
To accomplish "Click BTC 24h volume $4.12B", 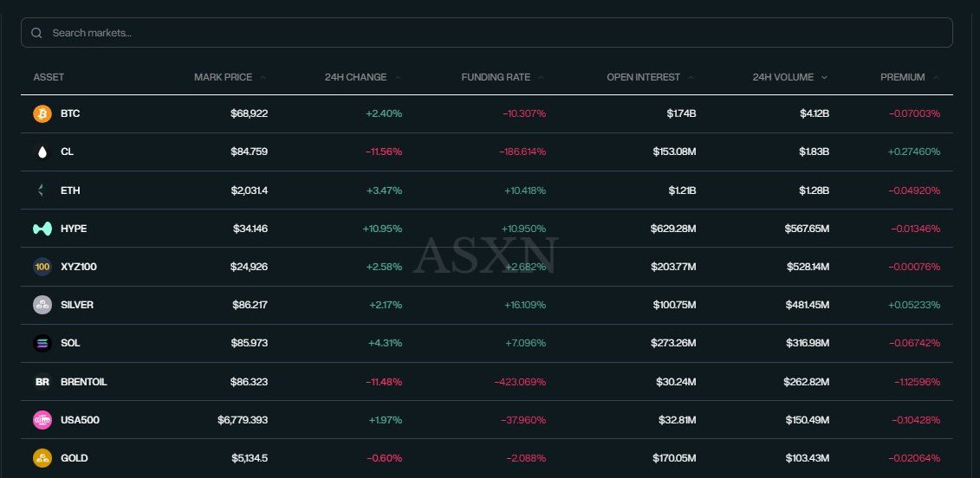I will [815, 113].
